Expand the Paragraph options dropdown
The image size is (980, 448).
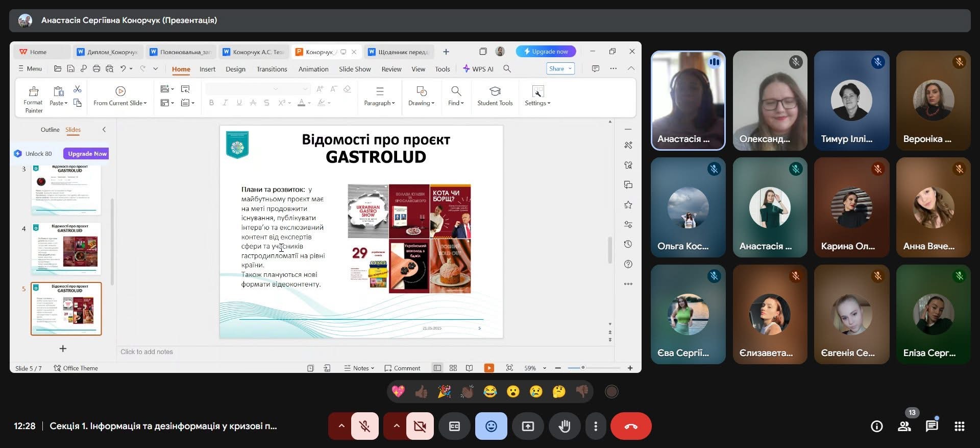pos(379,103)
